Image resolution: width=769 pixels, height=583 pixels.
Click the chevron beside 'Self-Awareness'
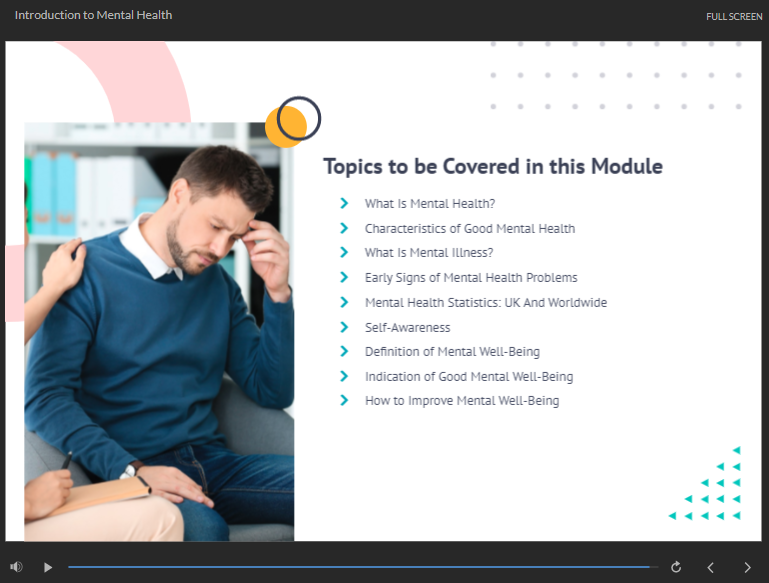pyautogui.click(x=344, y=327)
